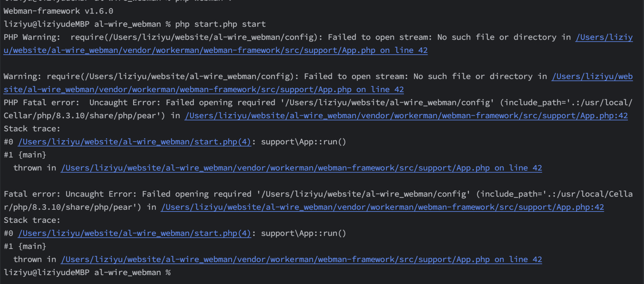This screenshot has height=284, width=644.
Task: Click the empty shell prompt on the last line
Action: pos(87,273)
